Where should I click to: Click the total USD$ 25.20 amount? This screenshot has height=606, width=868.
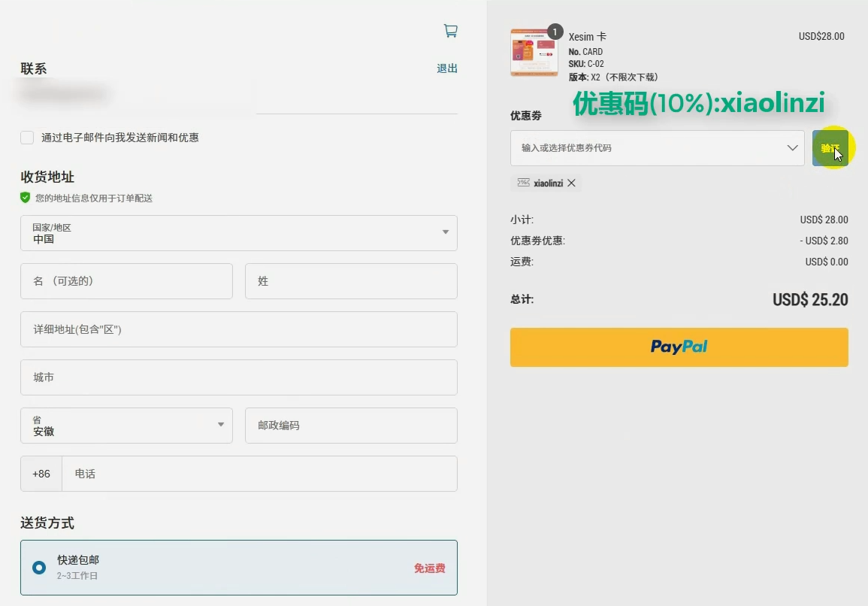(x=810, y=300)
